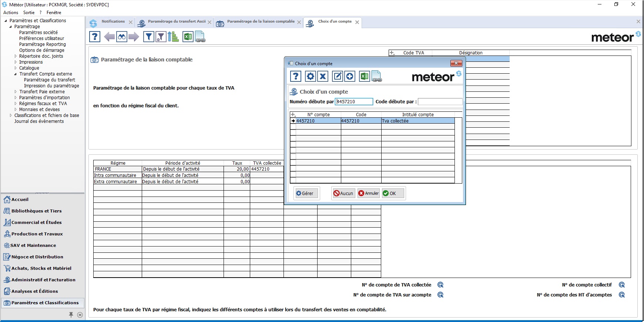Open help icon in main toolbar
This screenshot has width=644, height=322.
pyautogui.click(x=95, y=37)
